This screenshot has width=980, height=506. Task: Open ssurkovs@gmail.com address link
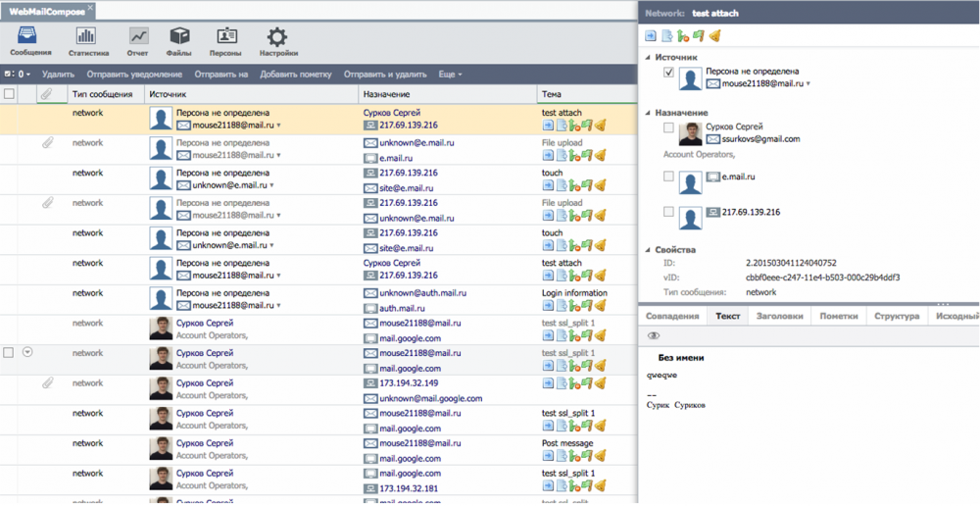(x=760, y=139)
